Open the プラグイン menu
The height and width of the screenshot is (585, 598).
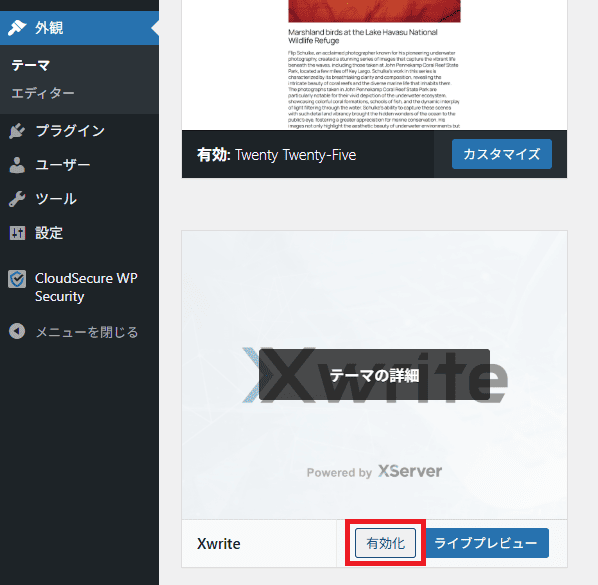tap(79, 131)
